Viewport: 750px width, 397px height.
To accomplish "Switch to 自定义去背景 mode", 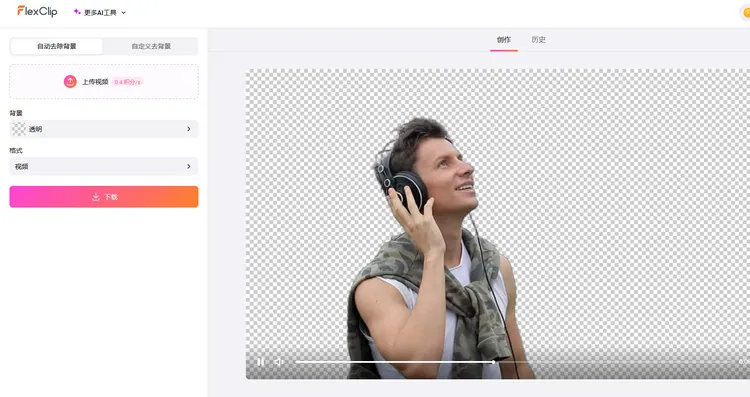I will point(151,46).
